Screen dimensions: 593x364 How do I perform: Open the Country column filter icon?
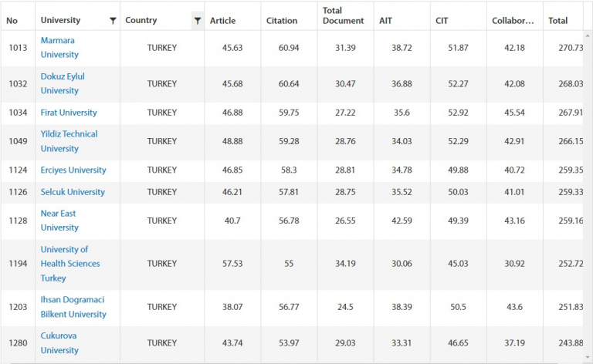click(x=198, y=21)
